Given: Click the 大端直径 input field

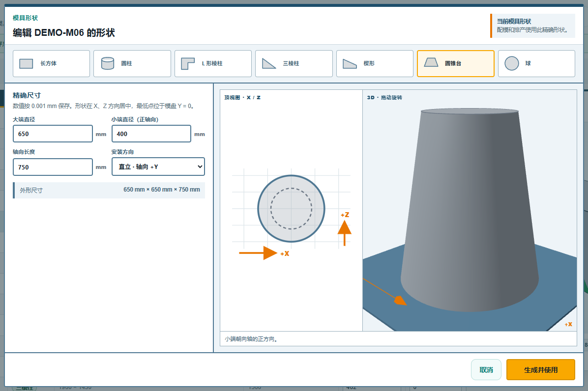Looking at the screenshot, I should click(x=53, y=134).
